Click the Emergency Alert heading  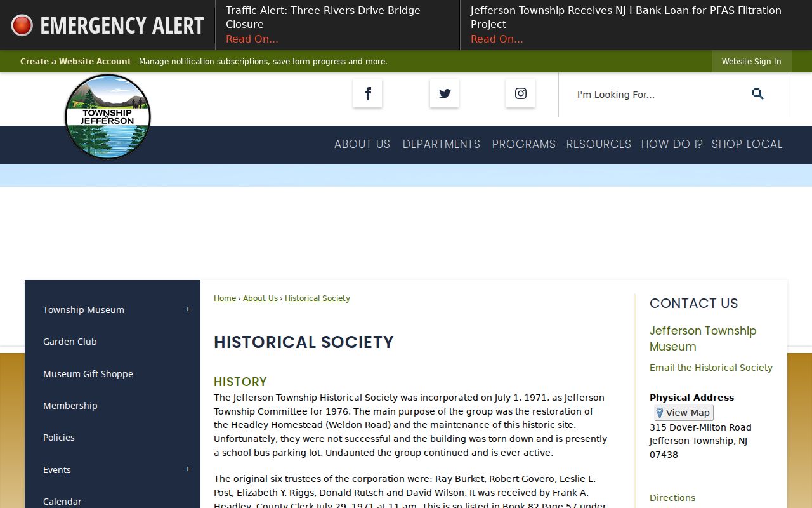pyautogui.click(x=122, y=25)
